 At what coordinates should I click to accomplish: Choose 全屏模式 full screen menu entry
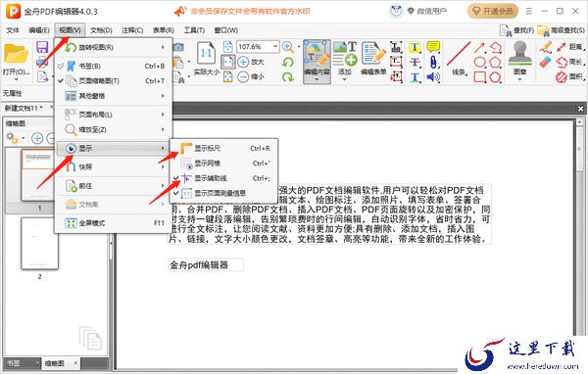tap(114, 223)
